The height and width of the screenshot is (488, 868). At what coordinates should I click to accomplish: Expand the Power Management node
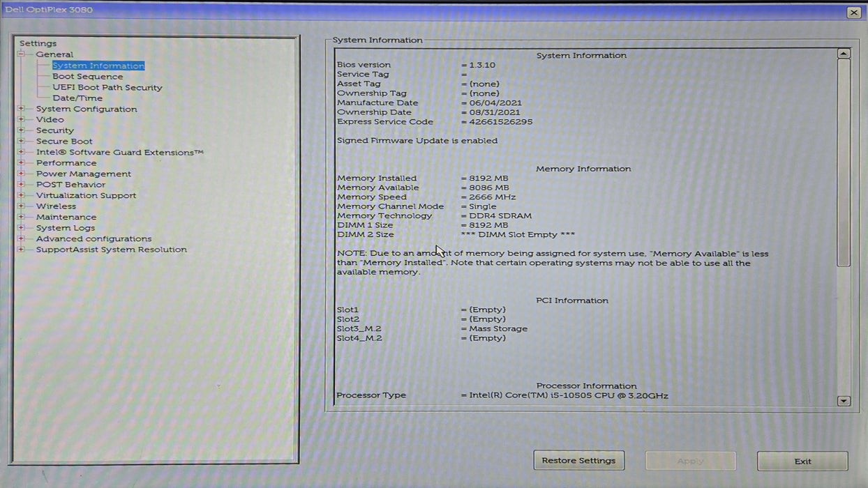pos(21,174)
